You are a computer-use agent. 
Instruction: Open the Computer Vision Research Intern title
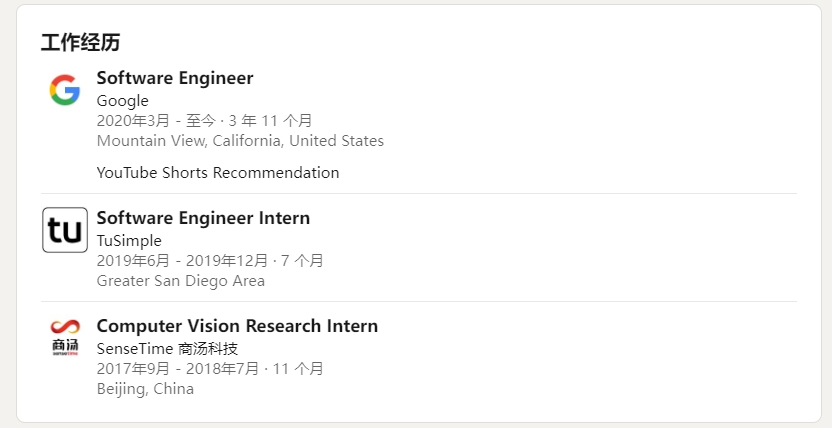pyautogui.click(x=237, y=326)
